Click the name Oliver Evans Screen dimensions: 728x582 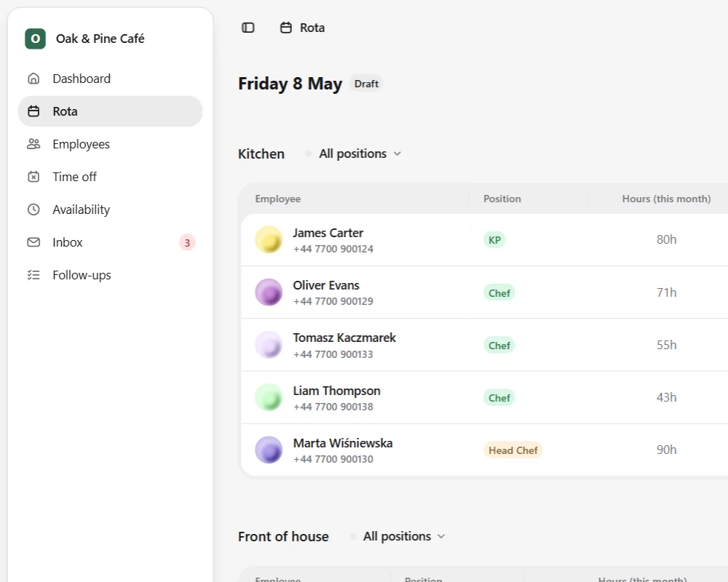(326, 285)
